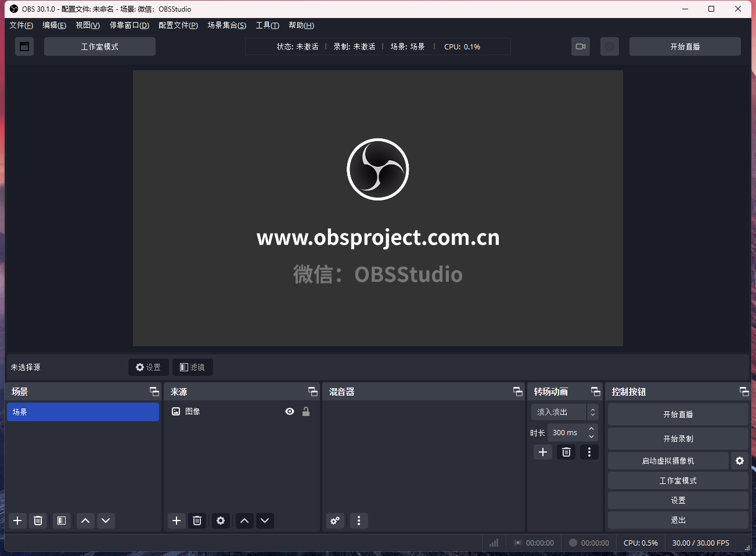Click the virtual camera icon in top toolbar
The image size is (756, 556).
(x=581, y=46)
